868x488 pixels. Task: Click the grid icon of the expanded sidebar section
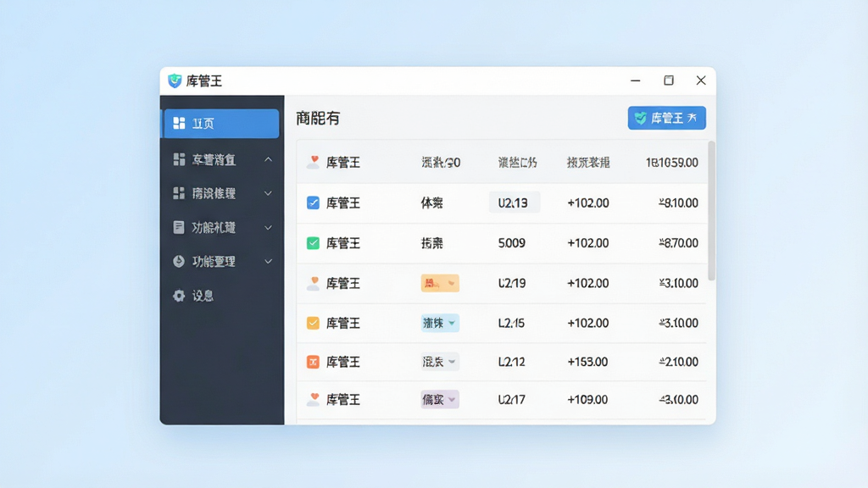[179, 159]
